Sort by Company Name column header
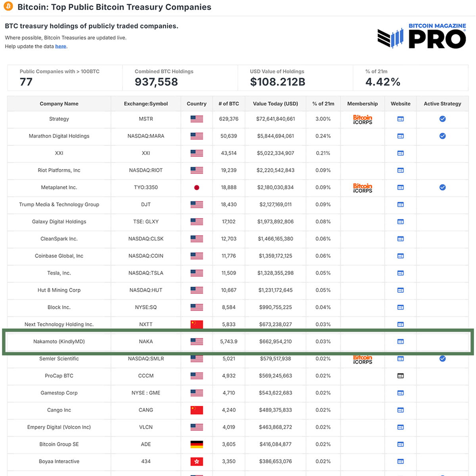 [x=59, y=104]
